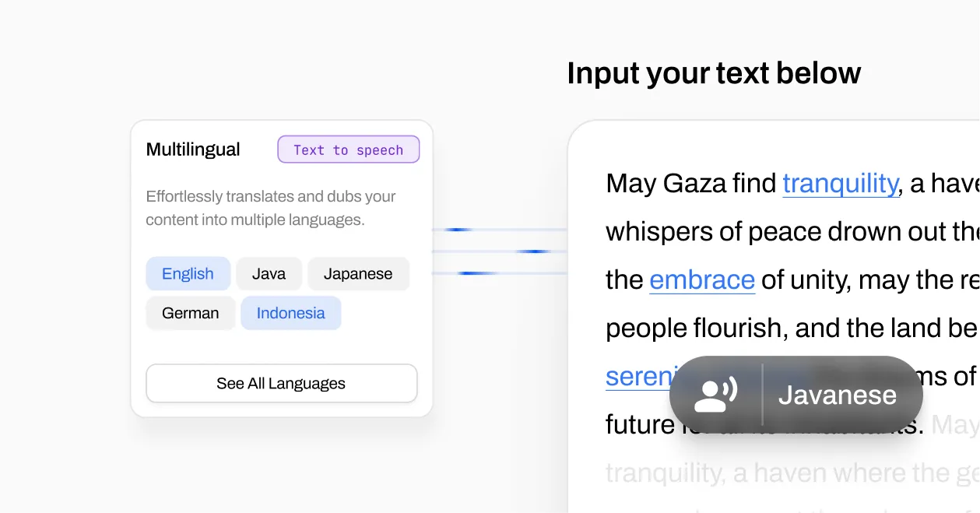Deselect the Indonesia language chip
This screenshot has height=513, width=980.
290,313
